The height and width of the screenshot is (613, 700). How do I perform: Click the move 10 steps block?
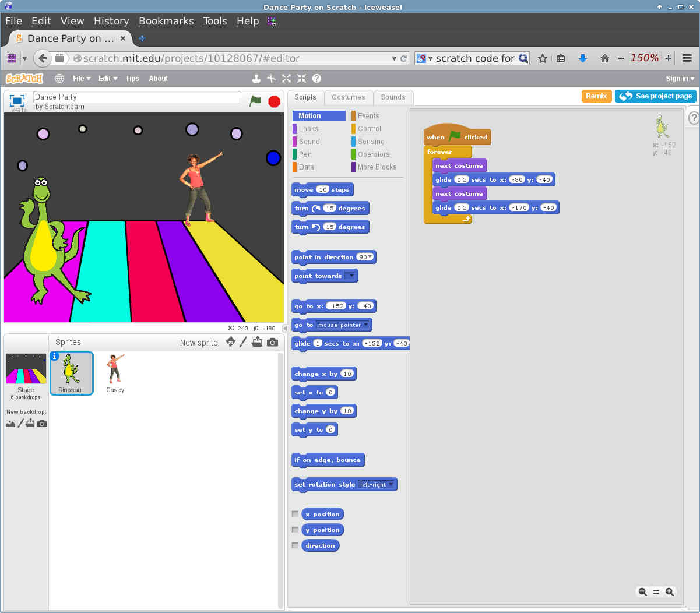pyautogui.click(x=322, y=189)
